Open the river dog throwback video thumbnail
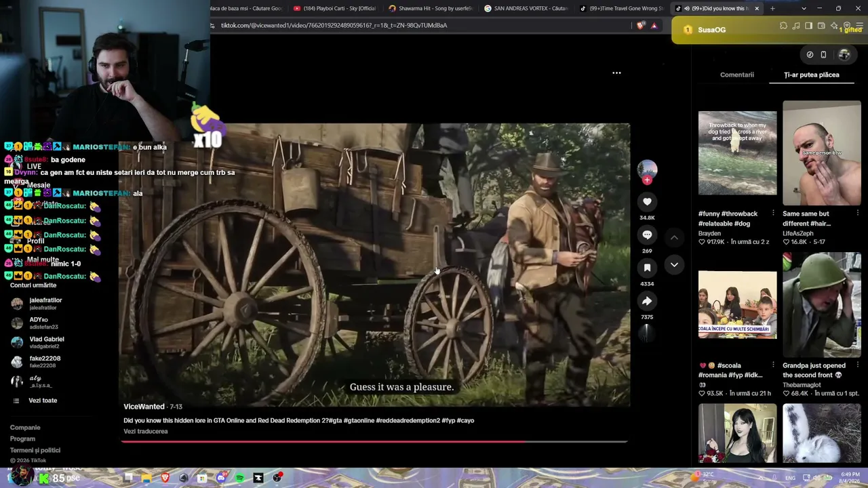The height and width of the screenshot is (488, 868). coord(738,153)
